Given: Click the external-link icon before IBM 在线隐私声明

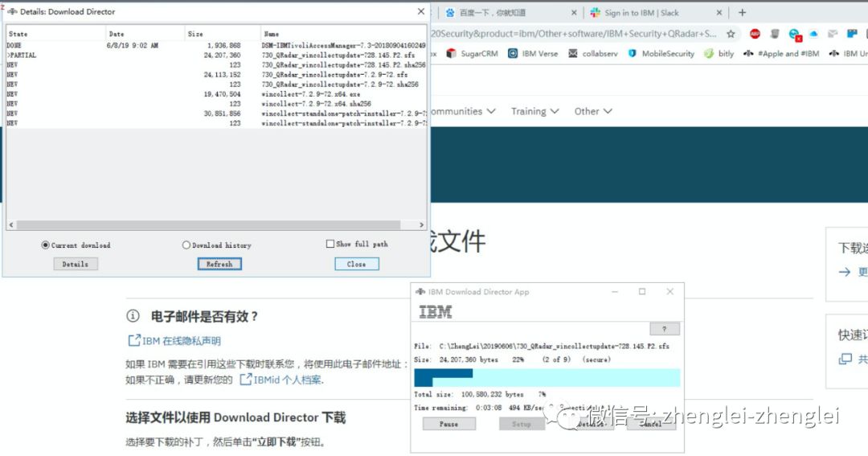Looking at the screenshot, I should 134,340.
